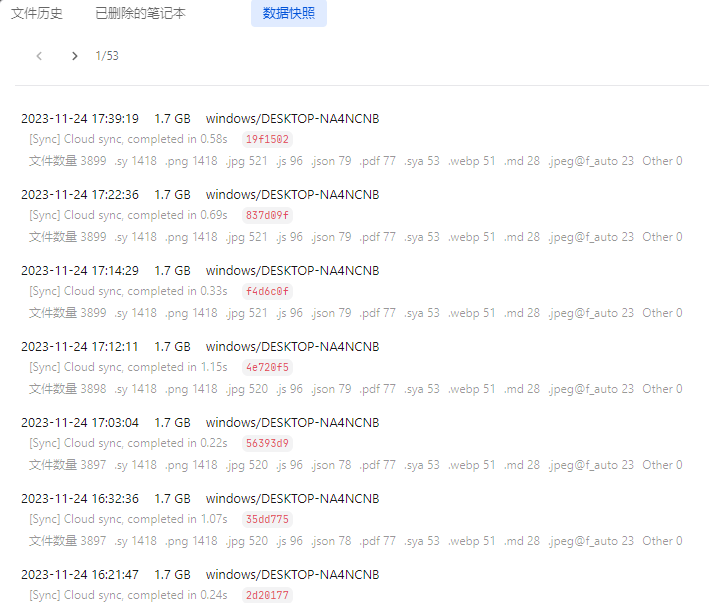Click 文件数量 3898 file count
The width and height of the screenshot is (709, 603).
coord(68,389)
